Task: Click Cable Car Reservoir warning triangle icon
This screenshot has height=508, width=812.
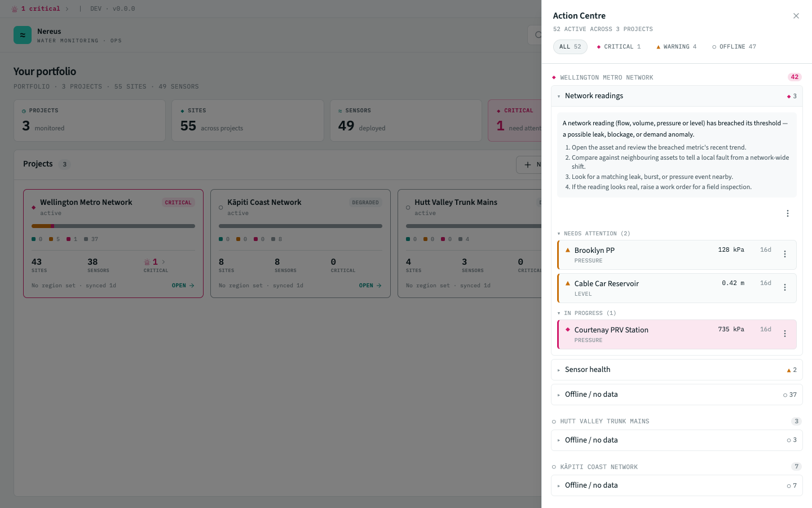Action: (x=568, y=283)
